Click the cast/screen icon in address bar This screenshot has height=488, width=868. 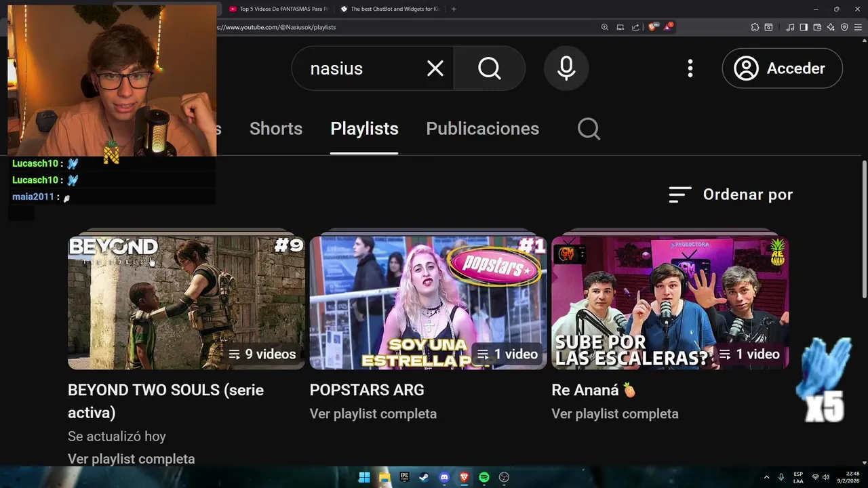click(620, 27)
